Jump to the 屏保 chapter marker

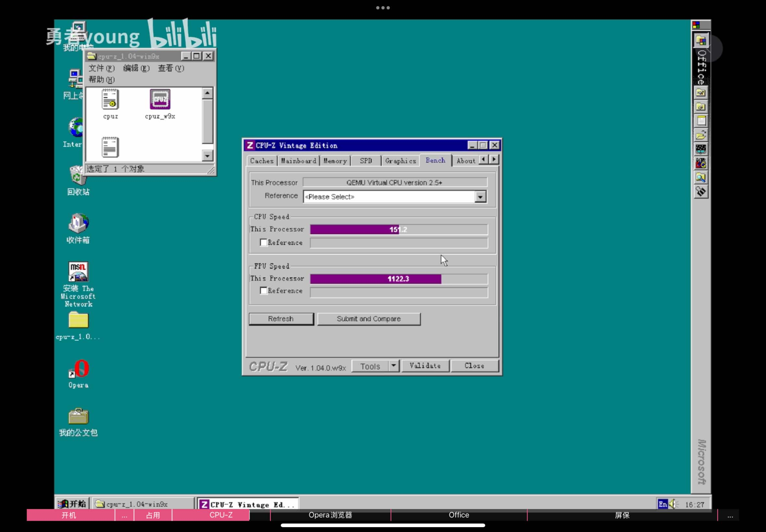[622, 515]
